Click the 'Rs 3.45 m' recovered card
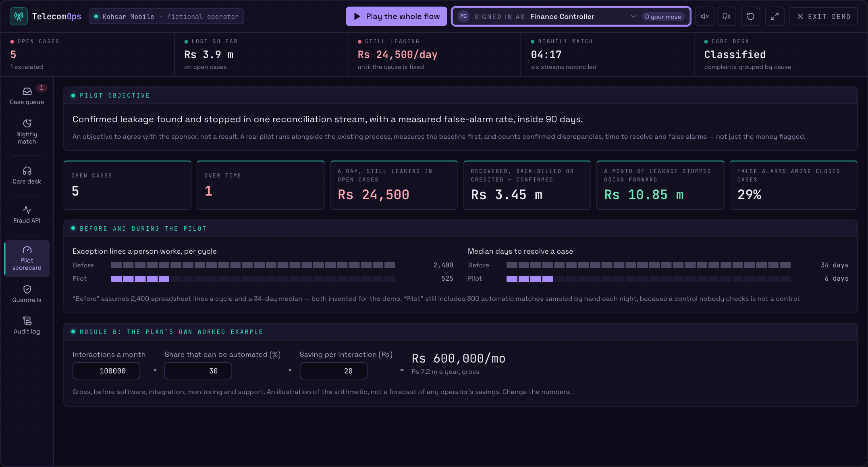Image resolution: width=868 pixels, height=467 pixels. click(527, 185)
